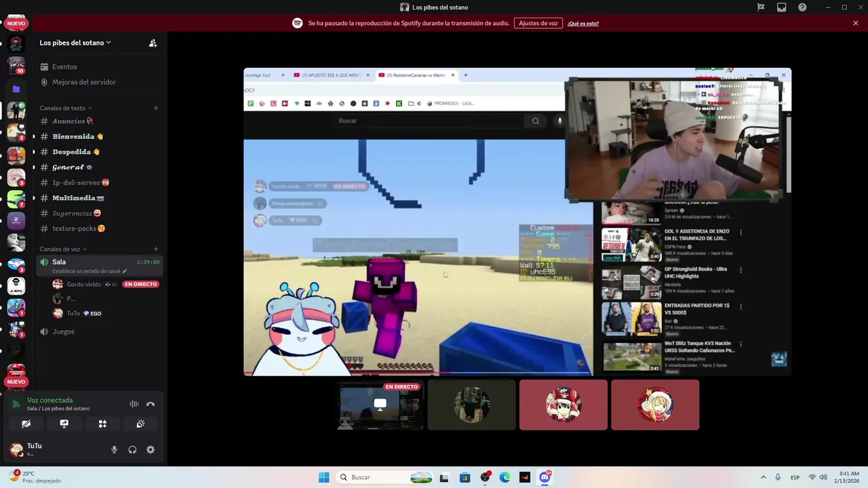Click the top NUEVO unread indicator
Viewport: 868px width, 488px height.
[16, 24]
